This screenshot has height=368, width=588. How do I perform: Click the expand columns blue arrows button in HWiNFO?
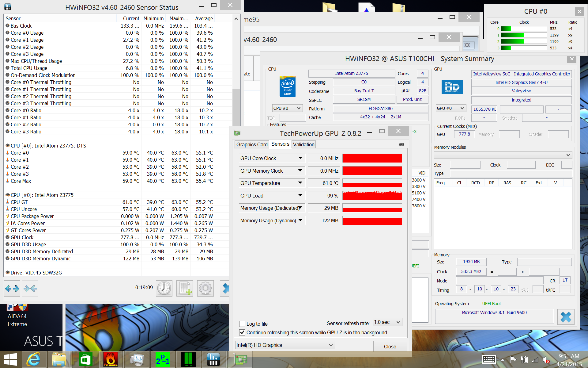point(12,288)
